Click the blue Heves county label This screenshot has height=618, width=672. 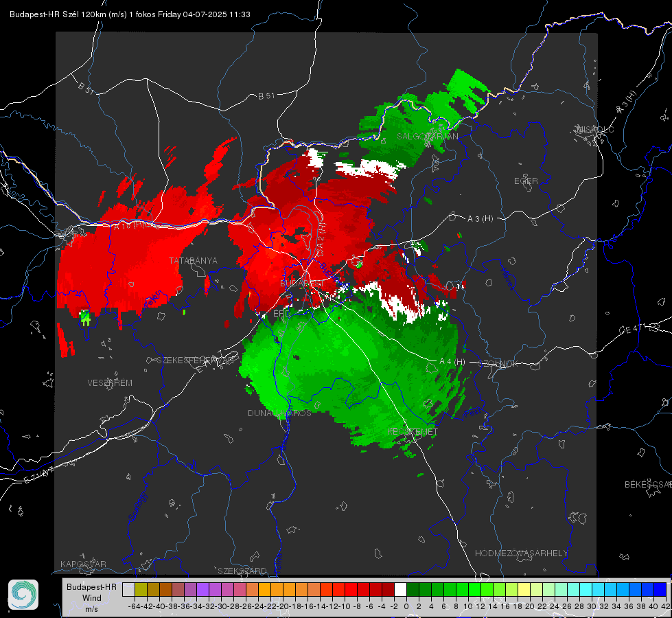click(x=508, y=278)
